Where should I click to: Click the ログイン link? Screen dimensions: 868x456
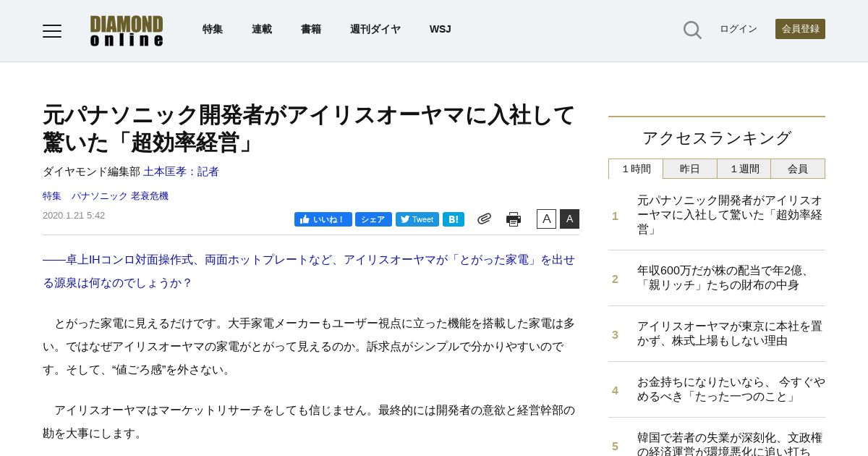click(739, 29)
